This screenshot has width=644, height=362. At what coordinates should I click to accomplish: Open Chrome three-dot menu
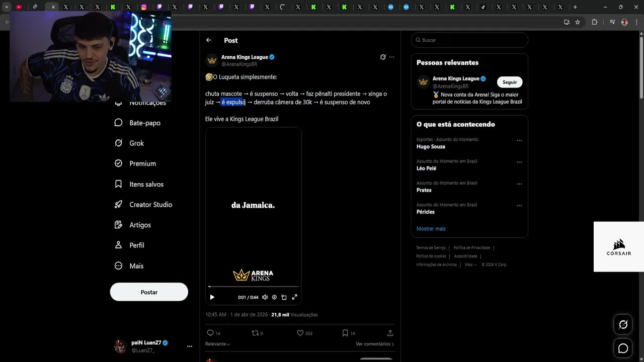636,22
